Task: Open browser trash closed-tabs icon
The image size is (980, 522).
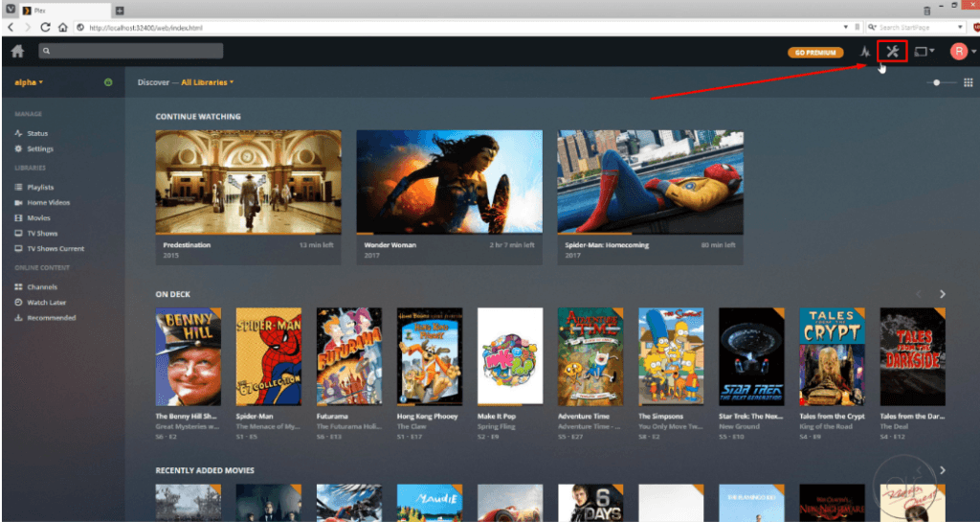Action: click(x=926, y=11)
